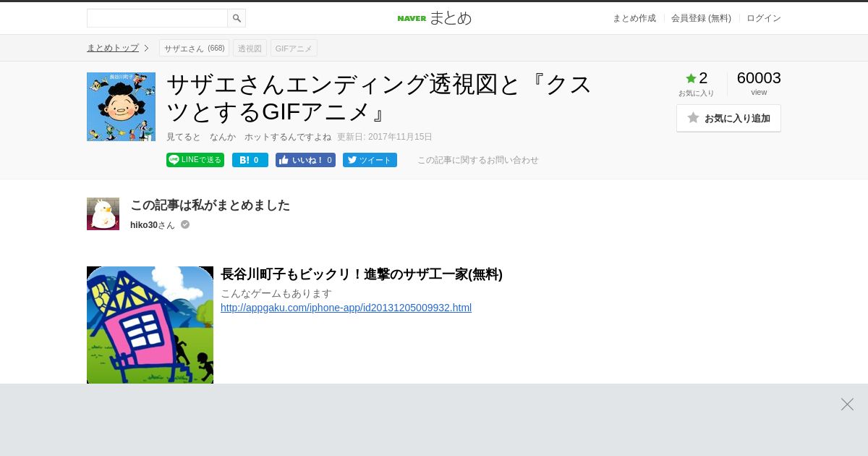This screenshot has width=868, height=456.
Task: Open the Sazae-san article thumbnail image
Action: click(121, 106)
